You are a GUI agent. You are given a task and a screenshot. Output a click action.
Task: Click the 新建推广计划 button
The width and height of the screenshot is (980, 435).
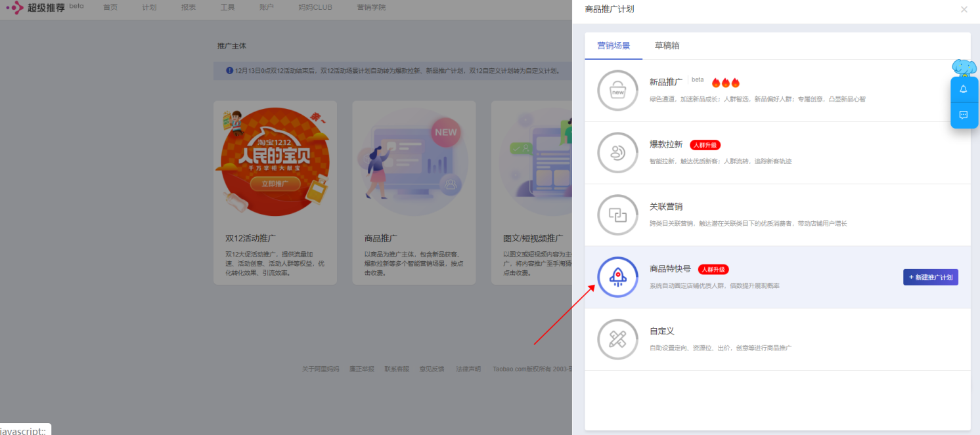(x=930, y=277)
